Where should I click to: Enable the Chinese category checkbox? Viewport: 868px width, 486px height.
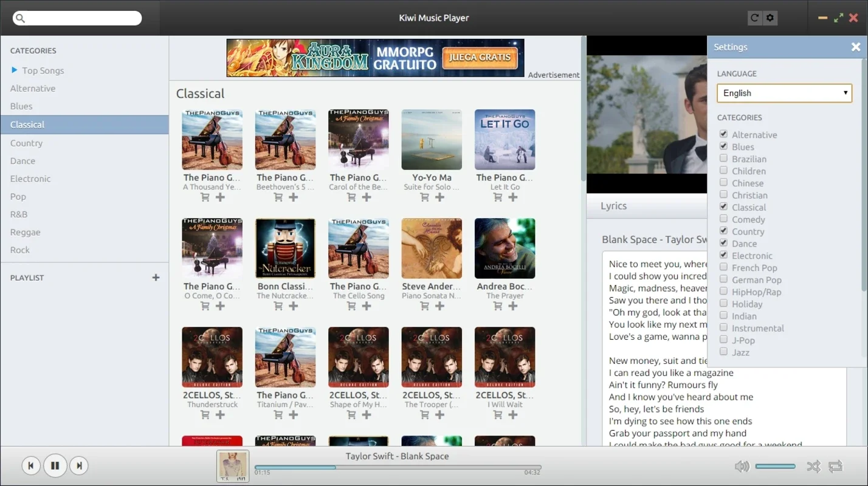pyautogui.click(x=723, y=182)
